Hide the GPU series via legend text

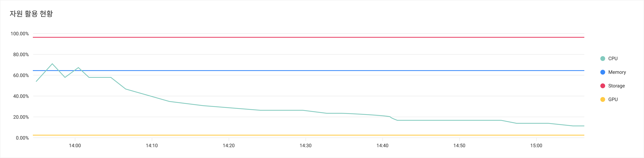tap(613, 99)
